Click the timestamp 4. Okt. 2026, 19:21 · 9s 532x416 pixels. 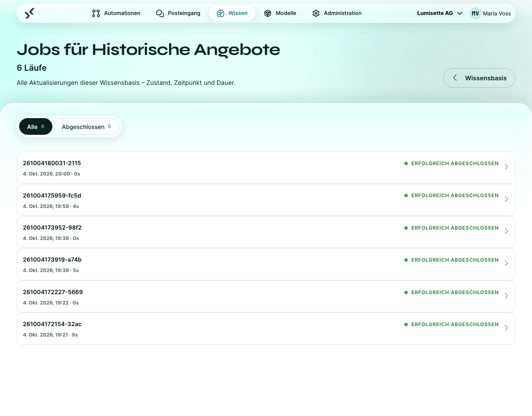pyautogui.click(x=50, y=335)
